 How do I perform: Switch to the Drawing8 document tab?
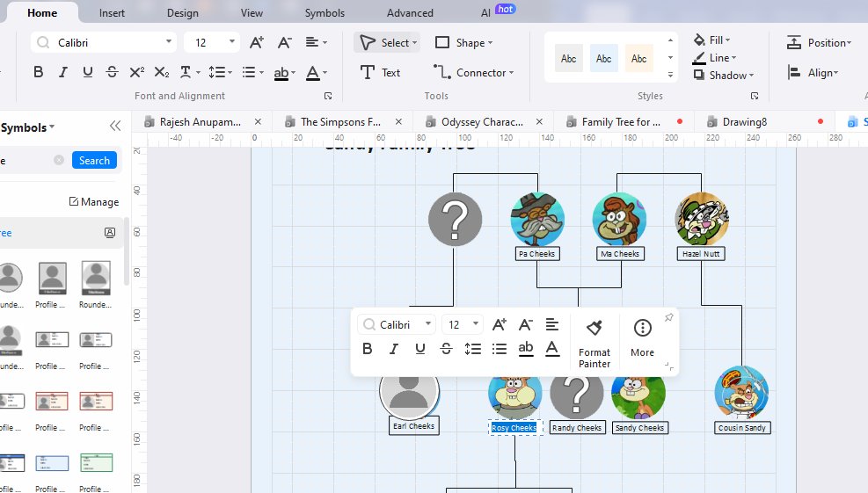point(764,122)
